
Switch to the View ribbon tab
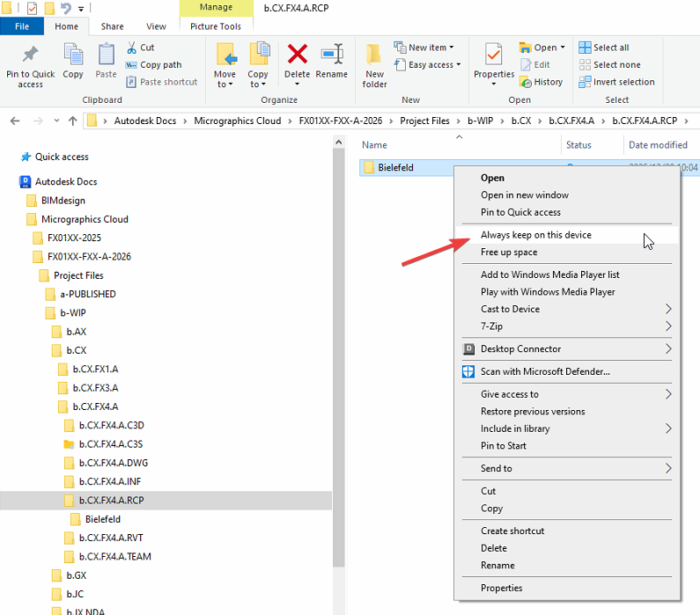click(x=156, y=26)
